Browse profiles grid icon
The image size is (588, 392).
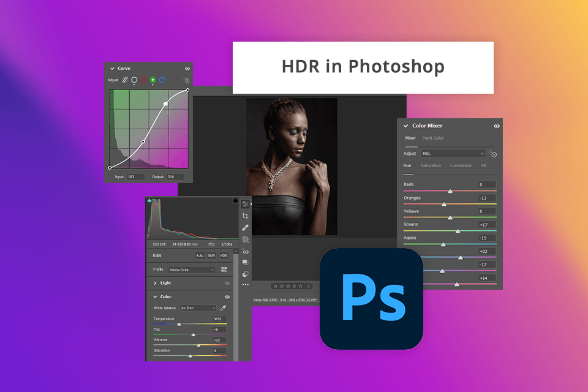click(224, 269)
